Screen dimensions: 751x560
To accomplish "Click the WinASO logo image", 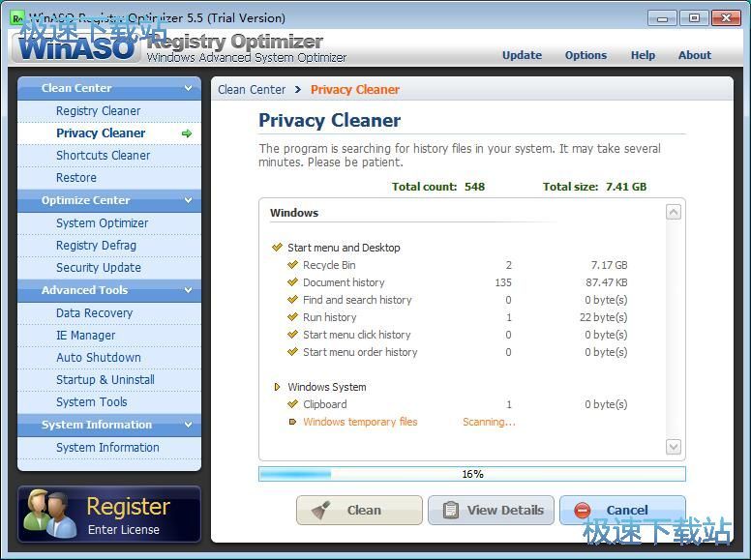I will point(76,47).
